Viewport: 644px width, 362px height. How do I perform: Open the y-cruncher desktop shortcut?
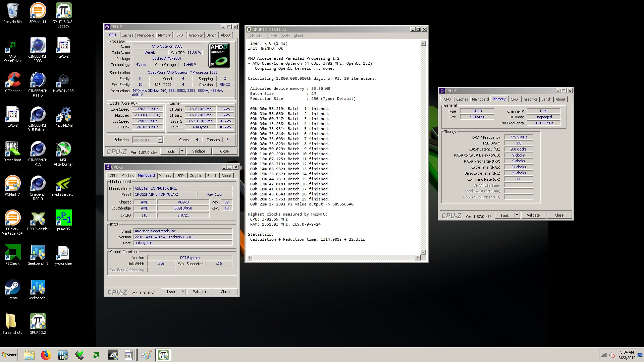[63, 255]
